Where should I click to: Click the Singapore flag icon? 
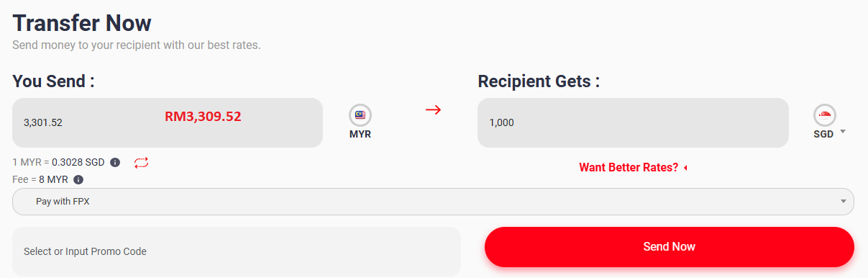(825, 115)
